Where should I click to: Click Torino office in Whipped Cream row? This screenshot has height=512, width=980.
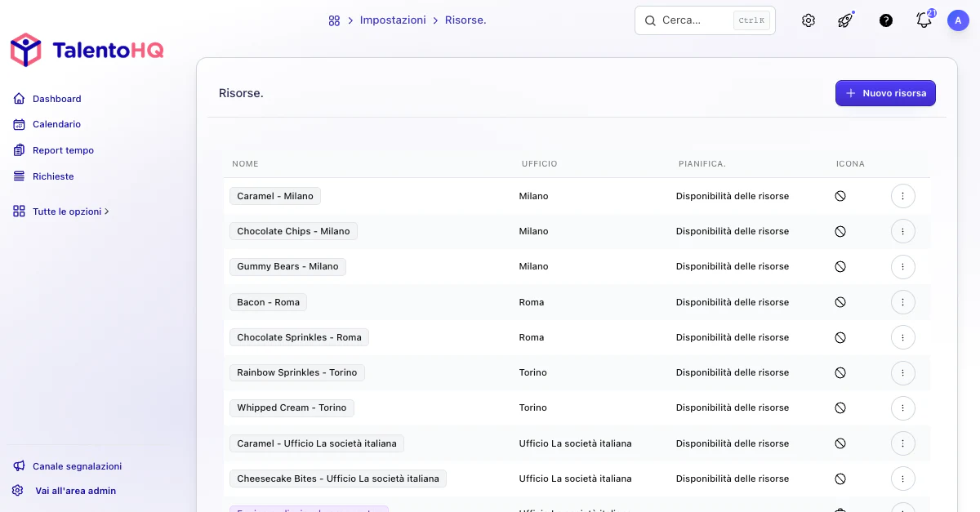click(x=533, y=407)
